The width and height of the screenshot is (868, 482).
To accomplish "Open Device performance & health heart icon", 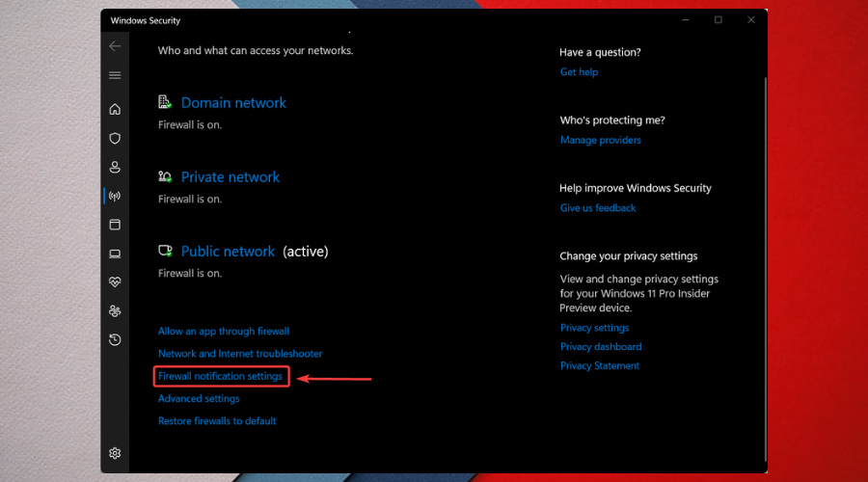I will click(x=115, y=282).
